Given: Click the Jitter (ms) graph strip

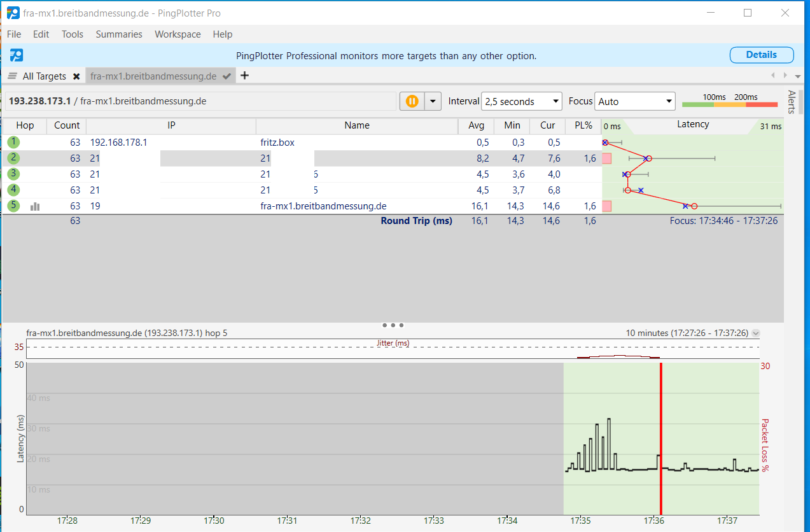Looking at the screenshot, I should pos(393,349).
